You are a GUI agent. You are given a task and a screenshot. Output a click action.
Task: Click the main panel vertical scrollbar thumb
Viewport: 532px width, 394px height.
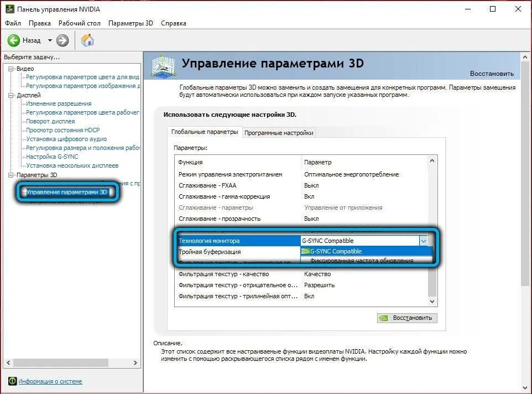pyautogui.click(x=525, y=174)
